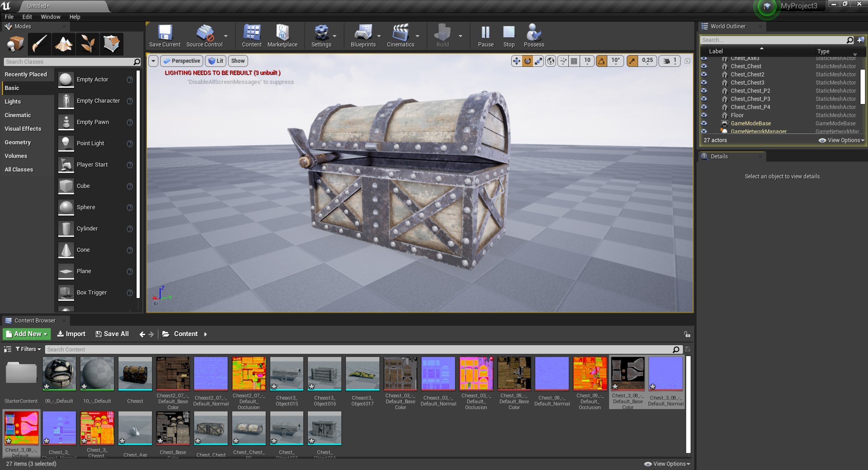Click the Possess player icon
The width and height of the screenshot is (868, 470).
pos(534,35)
